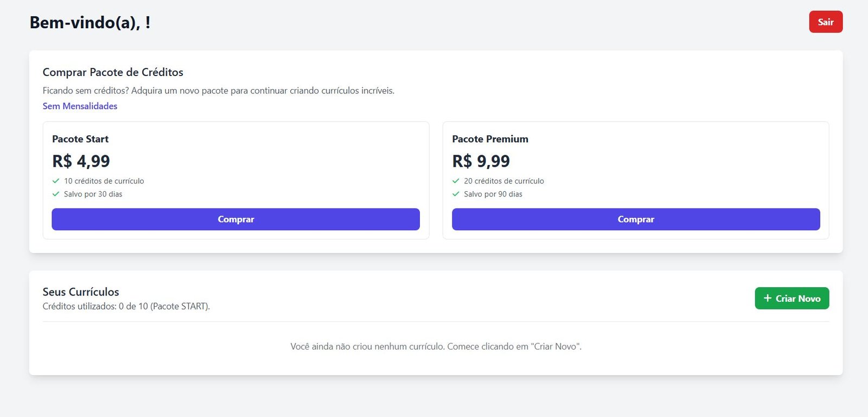Select the "Pacote Premium" card title
This screenshot has width=868, height=417.
[x=490, y=139]
